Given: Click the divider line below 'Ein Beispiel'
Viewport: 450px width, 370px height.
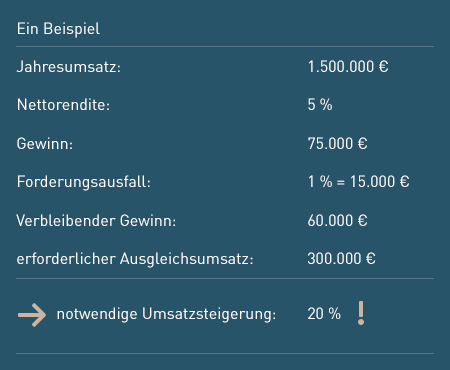Looking at the screenshot, I should pyautogui.click(x=225, y=46).
